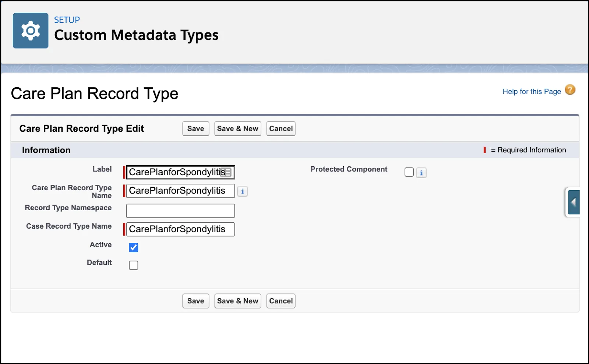Click the top Save button
The image size is (589, 364).
click(x=195, y=128)
